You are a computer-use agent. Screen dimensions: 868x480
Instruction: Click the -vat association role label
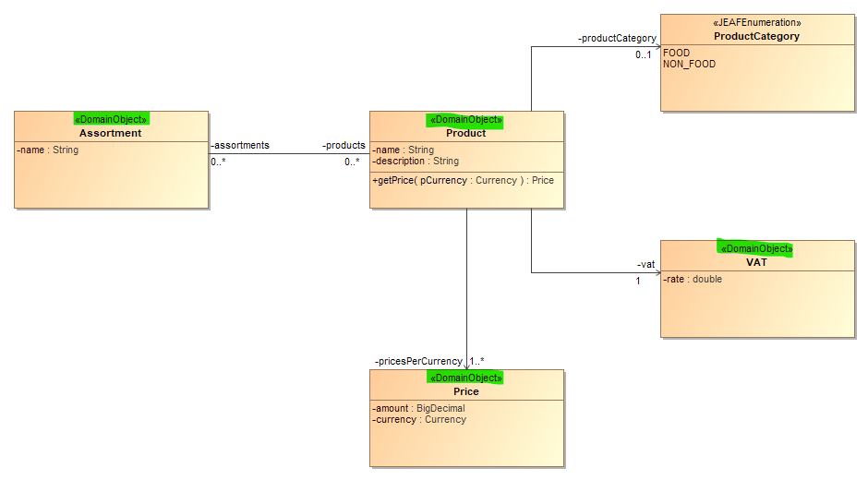[645, 265]
